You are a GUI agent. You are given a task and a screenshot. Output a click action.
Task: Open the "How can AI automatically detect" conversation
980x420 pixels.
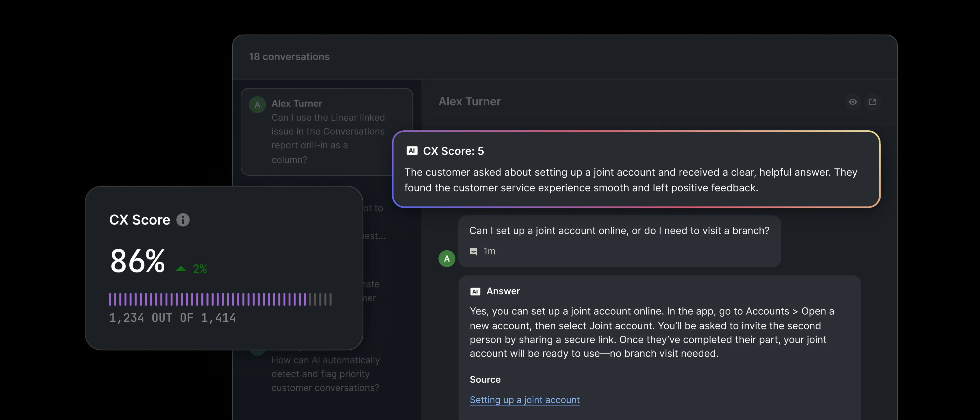(x=325, y=374)
